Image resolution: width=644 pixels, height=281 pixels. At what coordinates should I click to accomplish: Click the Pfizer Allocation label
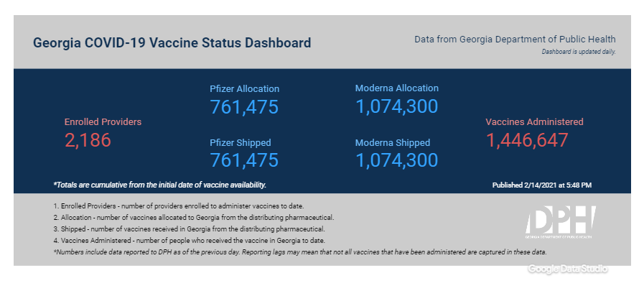click(245, 89)
